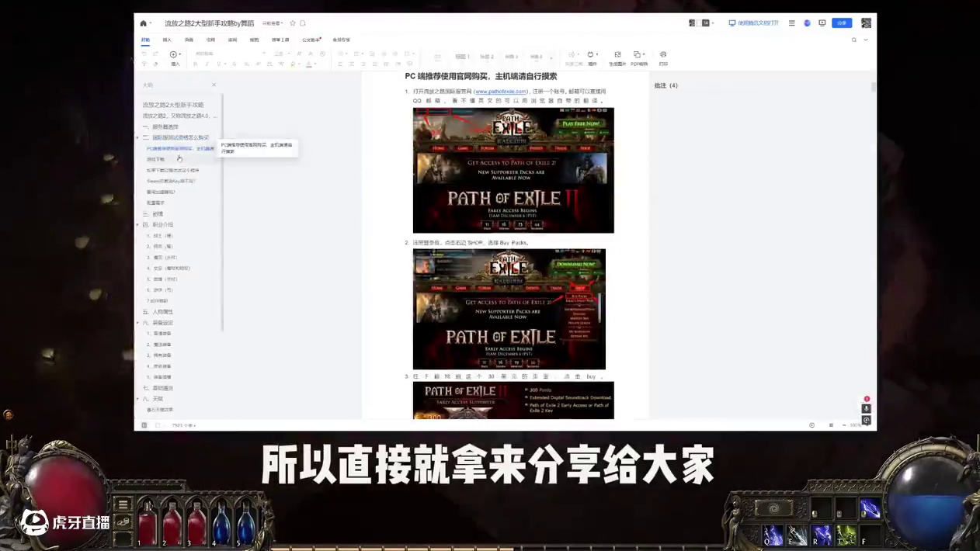
Task: Click the print (打印) icon
Action: (662, 55)
